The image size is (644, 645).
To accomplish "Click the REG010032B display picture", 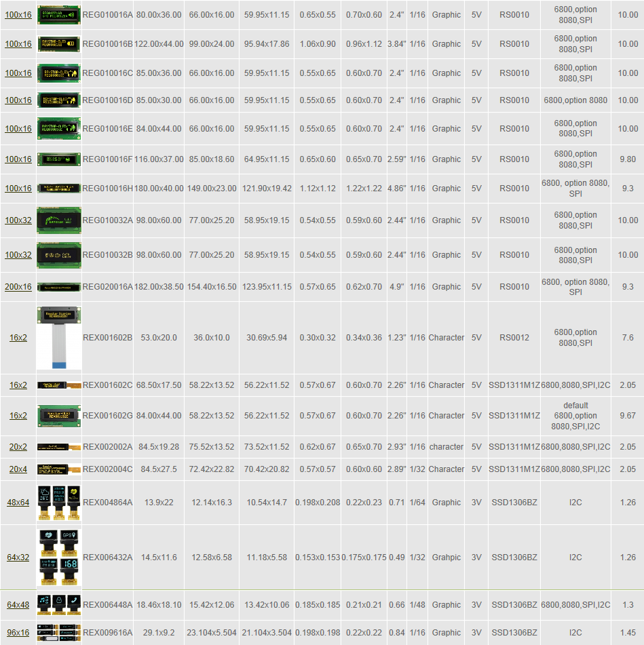I will tap(59, 255).
